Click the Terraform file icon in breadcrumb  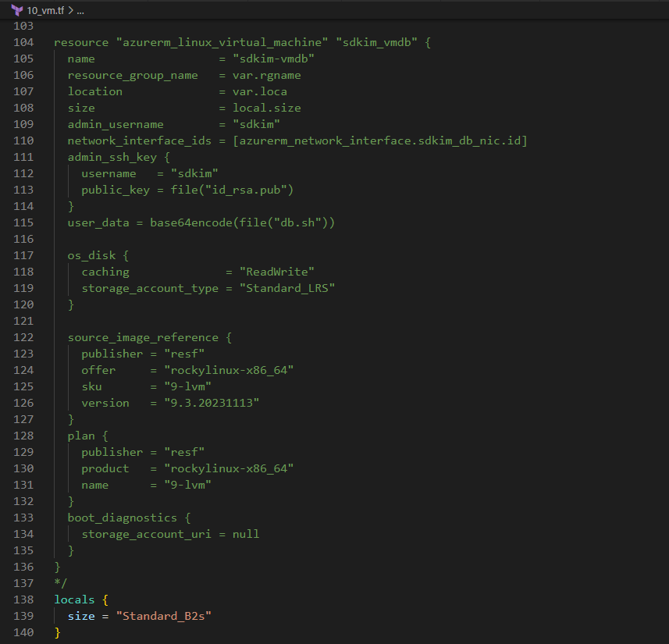point(17,10)
